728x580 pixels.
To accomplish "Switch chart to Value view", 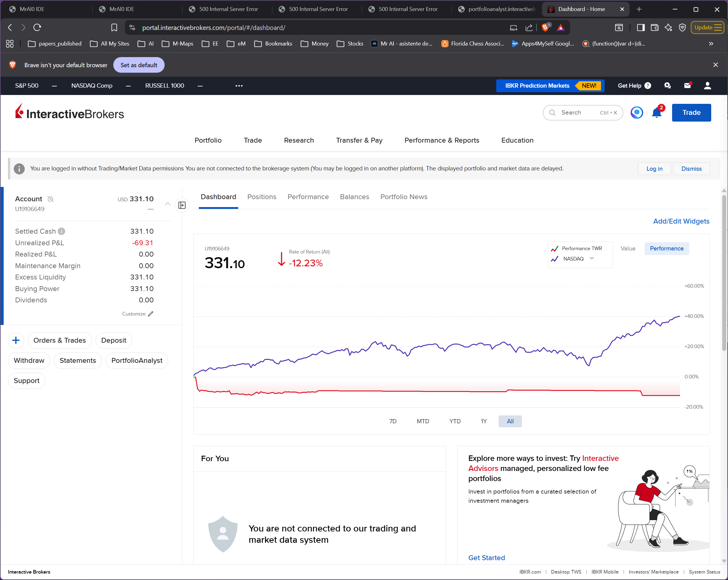I will (x=628, y=248).
